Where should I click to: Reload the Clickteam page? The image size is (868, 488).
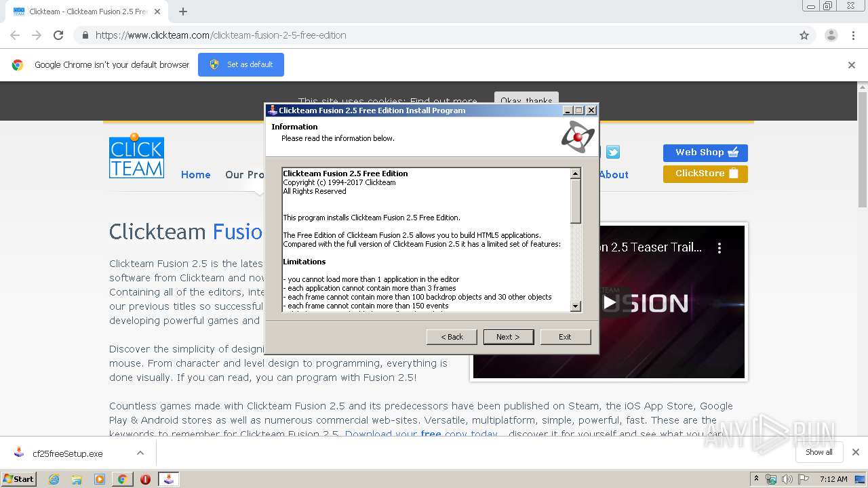pos(58,35)
